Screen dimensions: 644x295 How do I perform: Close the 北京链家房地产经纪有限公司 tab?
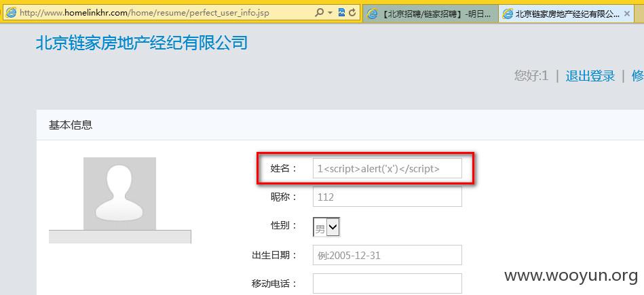pyautogui.click(x=627, y=14)
